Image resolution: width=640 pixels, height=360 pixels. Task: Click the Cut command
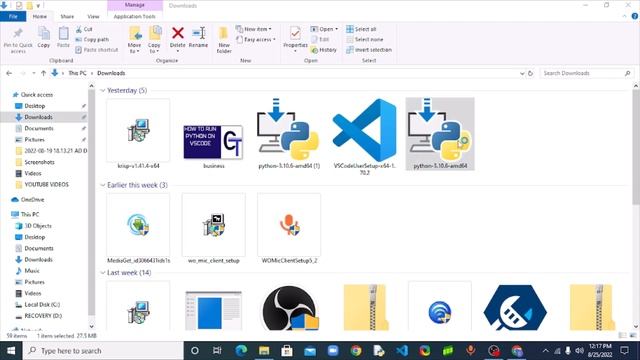pos(84,29)
